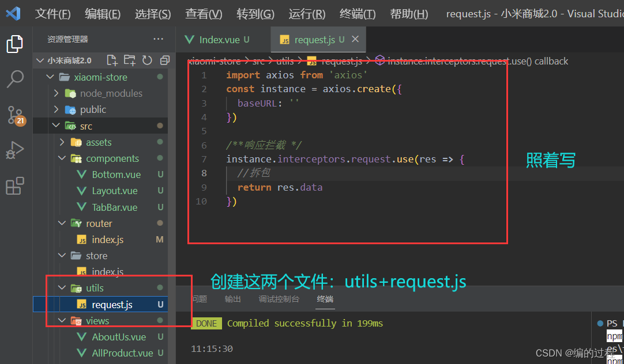Open the Extensions view

point(15,185)
